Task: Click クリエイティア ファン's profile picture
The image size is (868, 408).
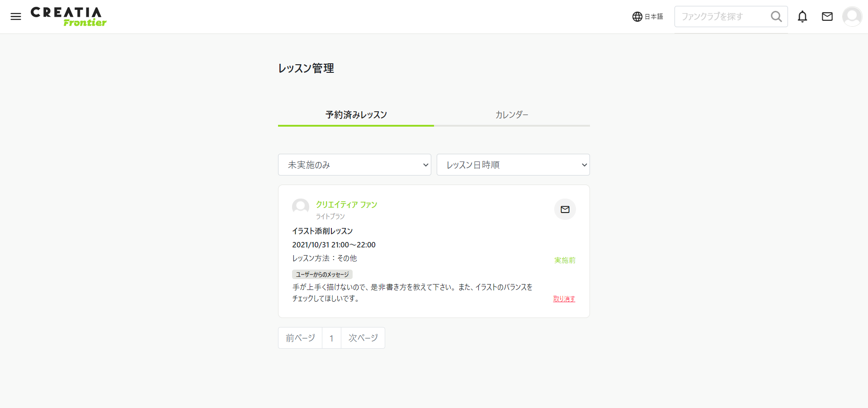Action: click(x=300, y=207)
